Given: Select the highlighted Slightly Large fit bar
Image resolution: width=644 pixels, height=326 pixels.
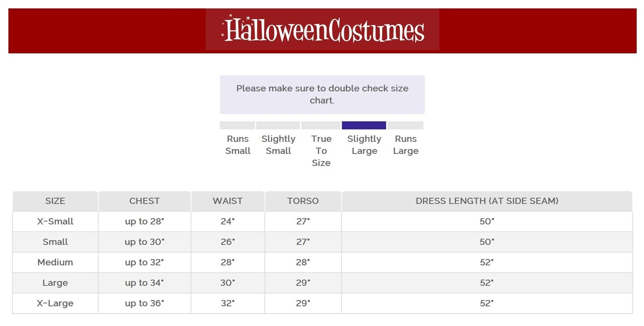Looking at the screenshot, I should 364,125.
